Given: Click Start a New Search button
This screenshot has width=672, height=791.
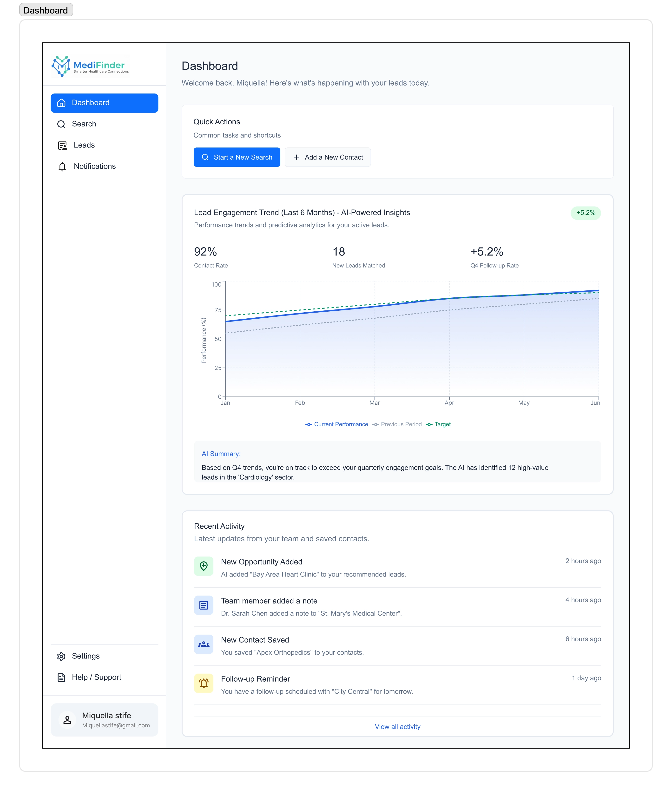Looking at the screenshot, I should click(237, 157).
